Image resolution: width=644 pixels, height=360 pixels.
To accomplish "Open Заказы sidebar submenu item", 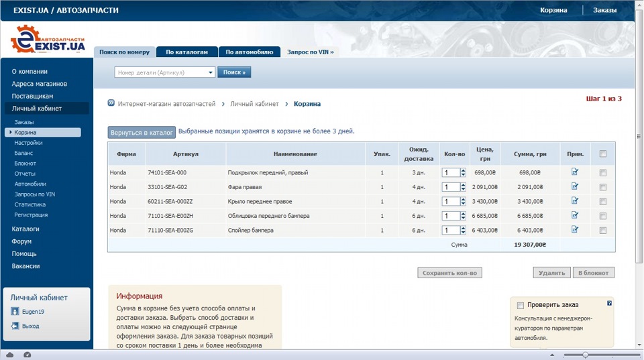I will point(24,122).
